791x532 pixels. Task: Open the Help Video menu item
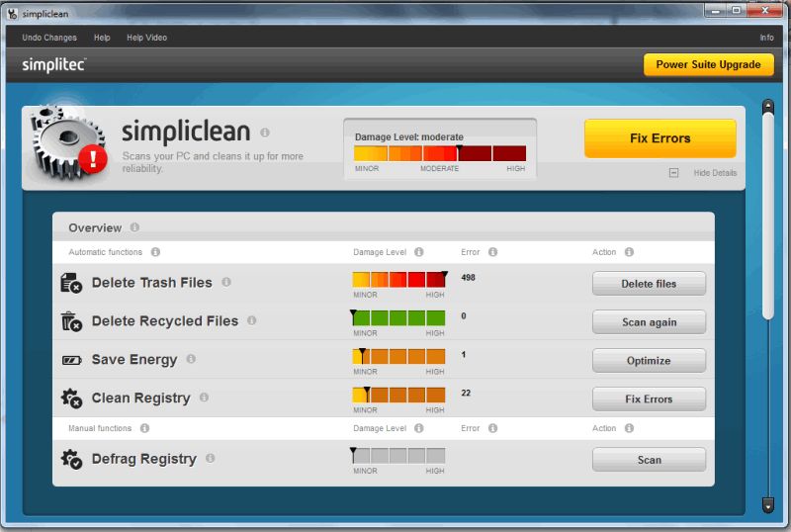point(146,38)
